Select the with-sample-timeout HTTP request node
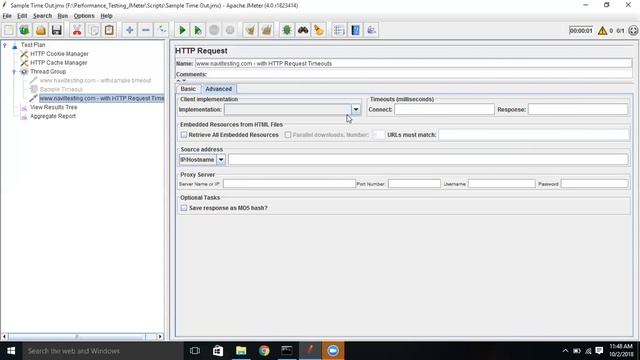This screenshot has height=360, width=640. click(x=95, y=80)
